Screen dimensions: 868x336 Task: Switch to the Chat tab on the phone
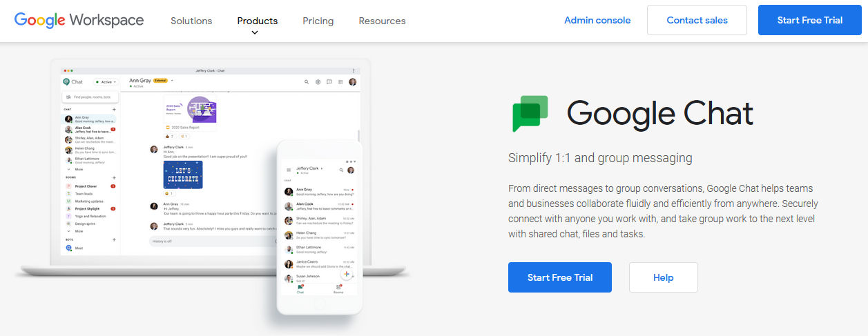[300, 289]
